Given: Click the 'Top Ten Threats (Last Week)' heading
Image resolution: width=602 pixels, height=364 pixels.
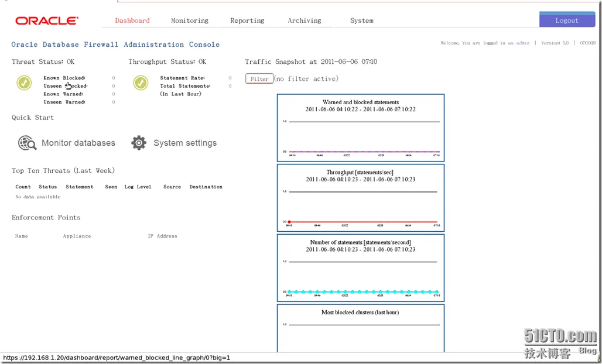Looking at the screenshot, I should pos(63,171).
